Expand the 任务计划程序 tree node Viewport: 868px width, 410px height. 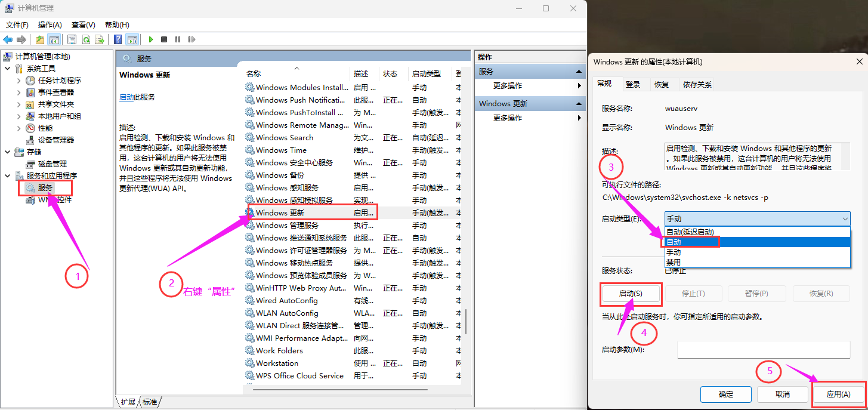point(19,81)
